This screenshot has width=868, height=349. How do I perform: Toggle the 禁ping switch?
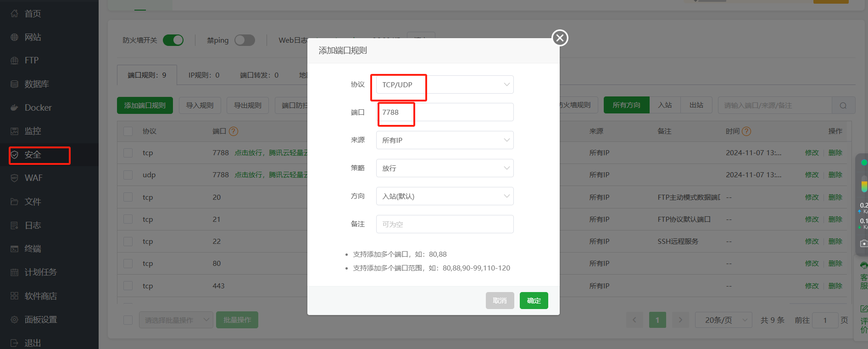tap(245, 40)
